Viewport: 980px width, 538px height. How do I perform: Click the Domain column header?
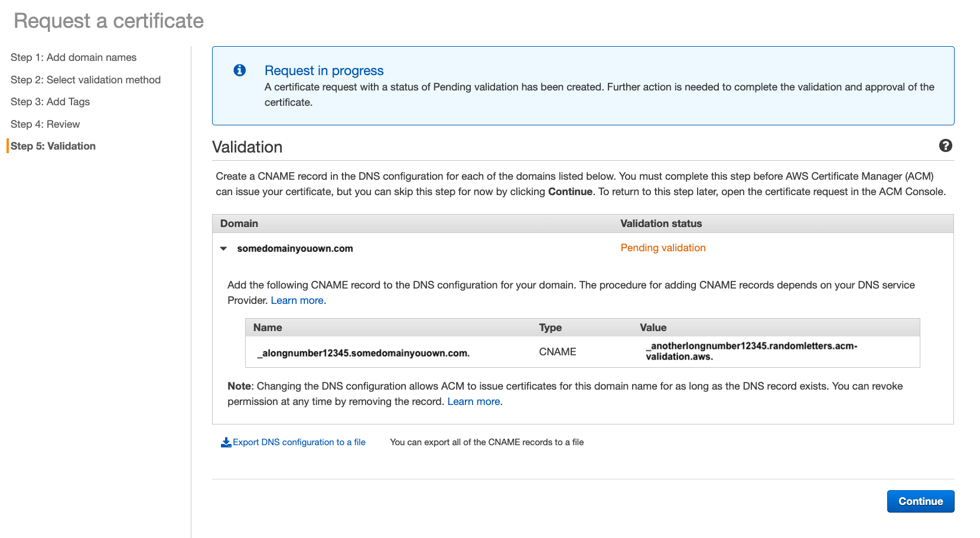click(239, 223)
